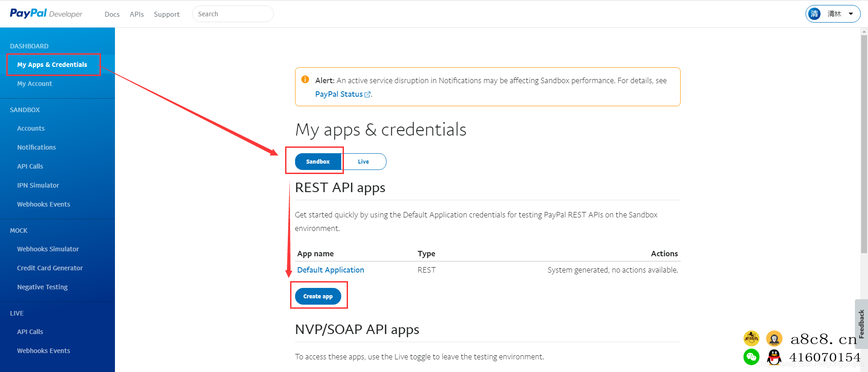This screenshot has width=868, height=372.
Task: Open Negative Testing page
Action: click(42, 287)
